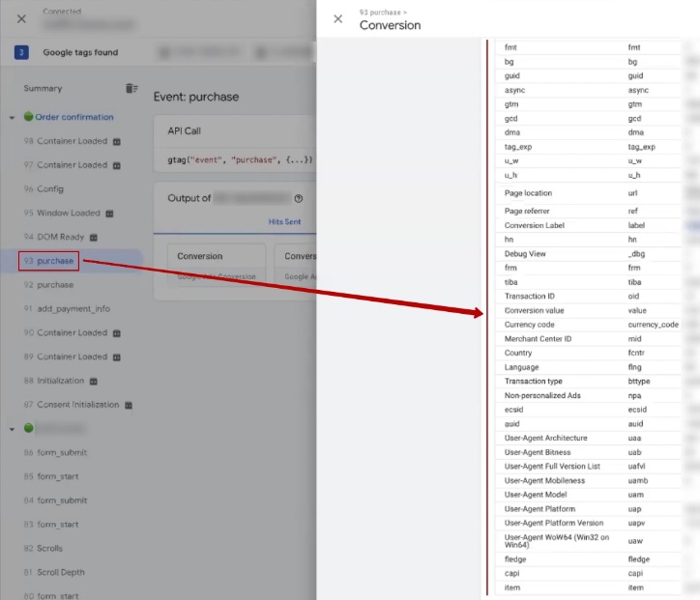Open the 96 Config event

pyautogui.click(x=44, y=189)
